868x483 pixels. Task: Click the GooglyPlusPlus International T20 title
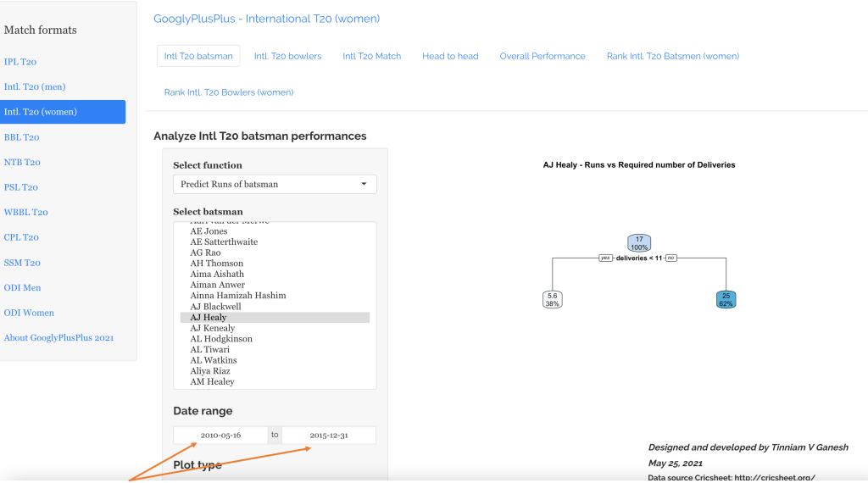coord(266,19)
